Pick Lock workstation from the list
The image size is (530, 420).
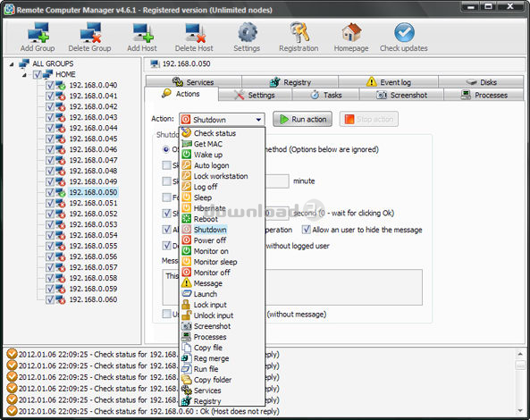click(x=222, y=176)
